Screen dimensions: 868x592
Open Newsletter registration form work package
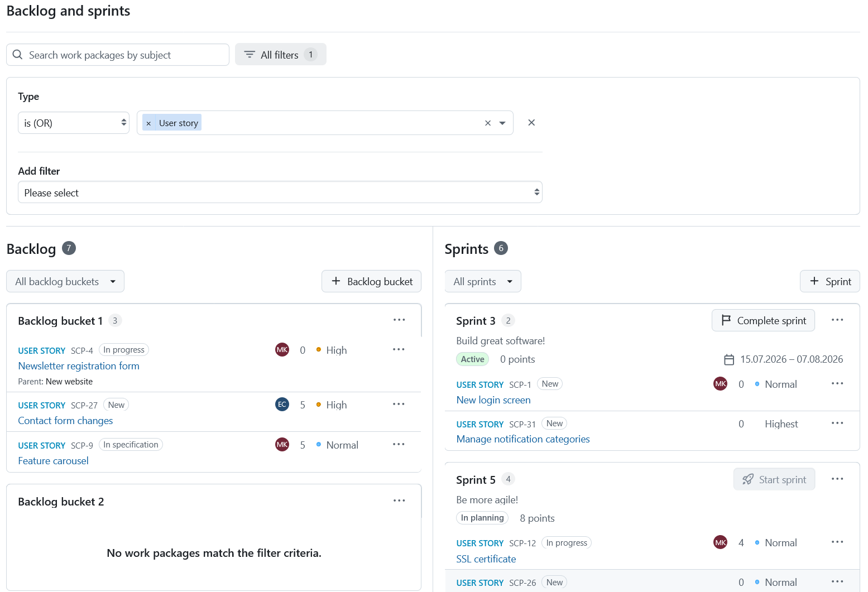pos(79,366)
